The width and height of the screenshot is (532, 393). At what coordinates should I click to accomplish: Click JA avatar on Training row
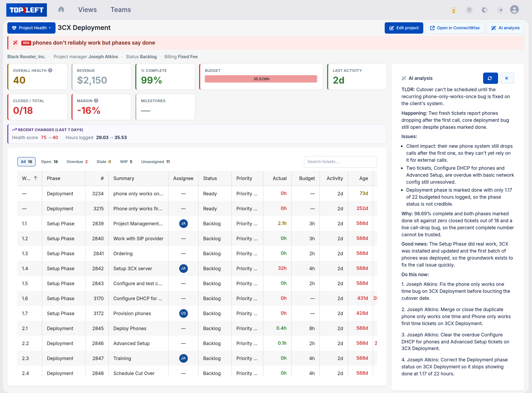pyautogui.click(x=183, y=358)
